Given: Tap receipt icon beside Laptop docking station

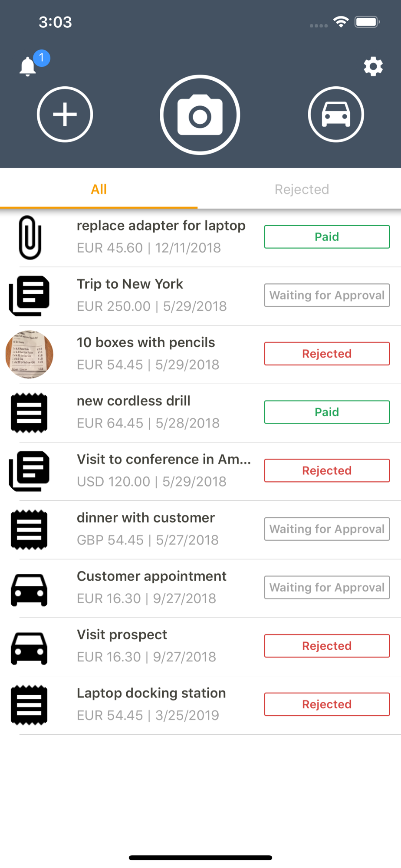Looking at the screenshot, I should coord(29,705).
